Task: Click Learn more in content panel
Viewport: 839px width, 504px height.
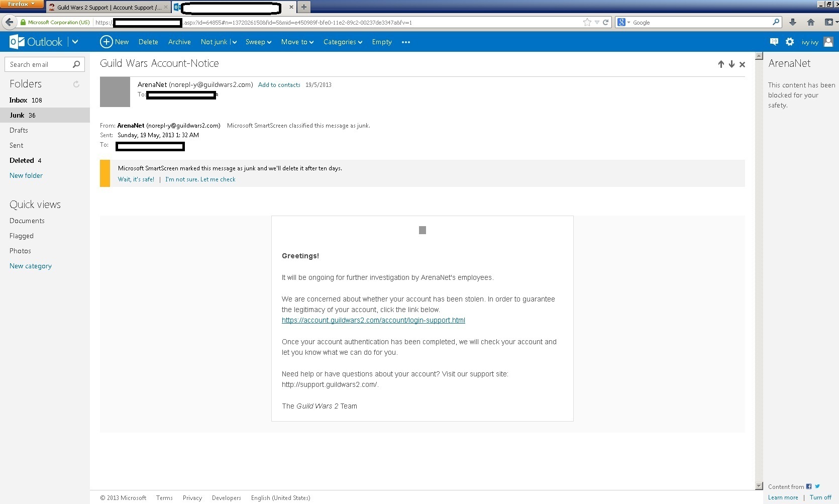Action: click(x=783, y=497)
